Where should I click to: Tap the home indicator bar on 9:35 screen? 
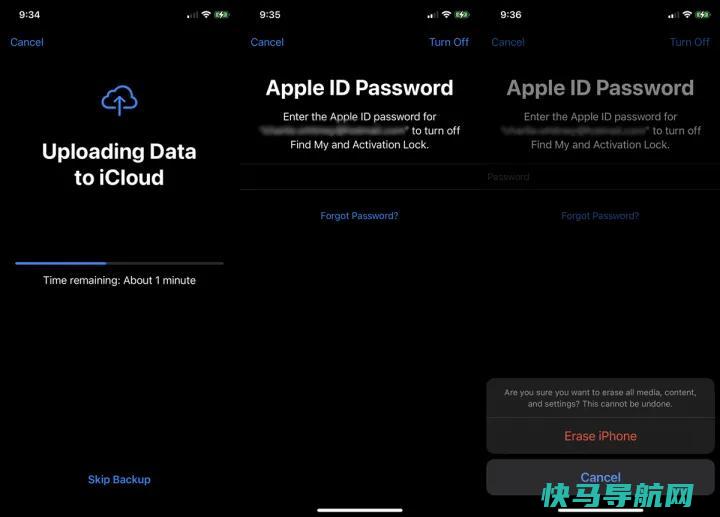(x=360, y=510)
